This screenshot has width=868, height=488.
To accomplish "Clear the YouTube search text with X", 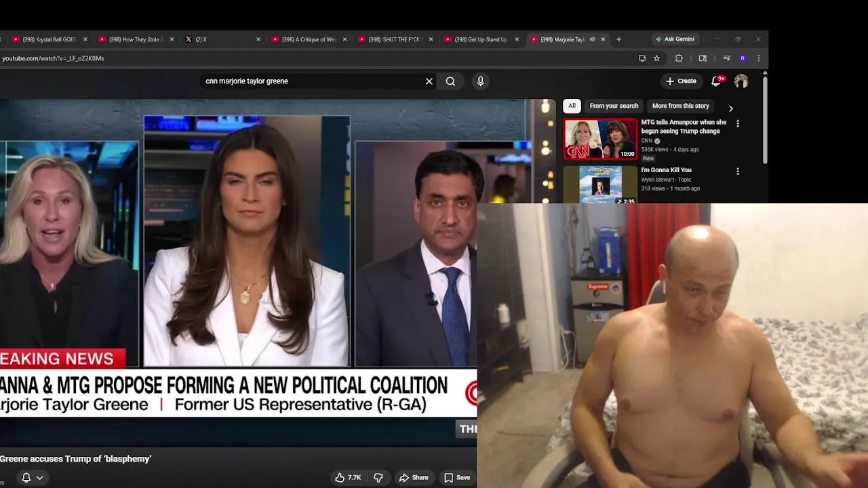I will click(429, 81).
